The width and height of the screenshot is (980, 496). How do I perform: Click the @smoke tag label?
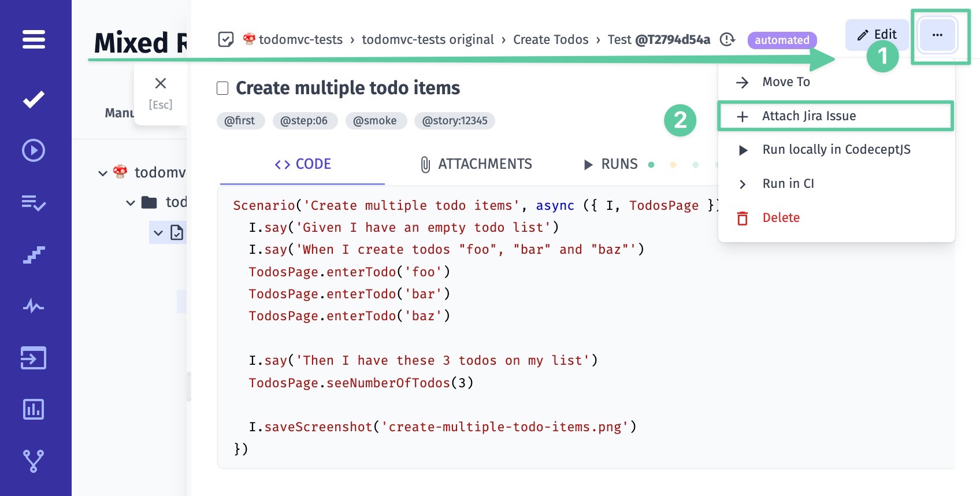pyautogui.click(x=376, y=121)
